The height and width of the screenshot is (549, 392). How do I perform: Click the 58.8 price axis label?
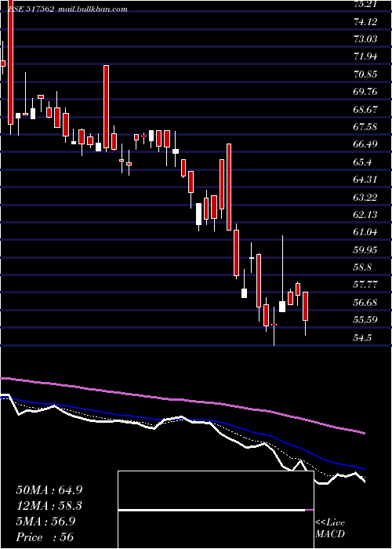[363, 267]
